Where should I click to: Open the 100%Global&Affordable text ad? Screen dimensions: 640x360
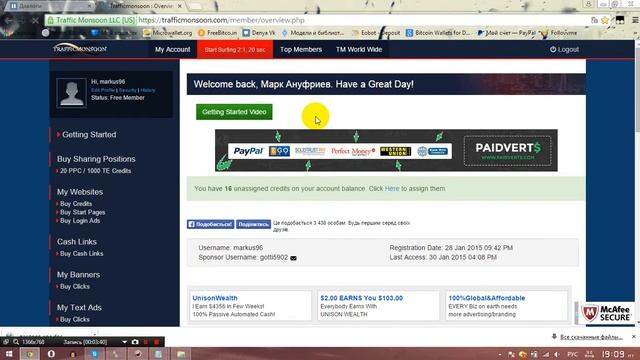point(487,298)
